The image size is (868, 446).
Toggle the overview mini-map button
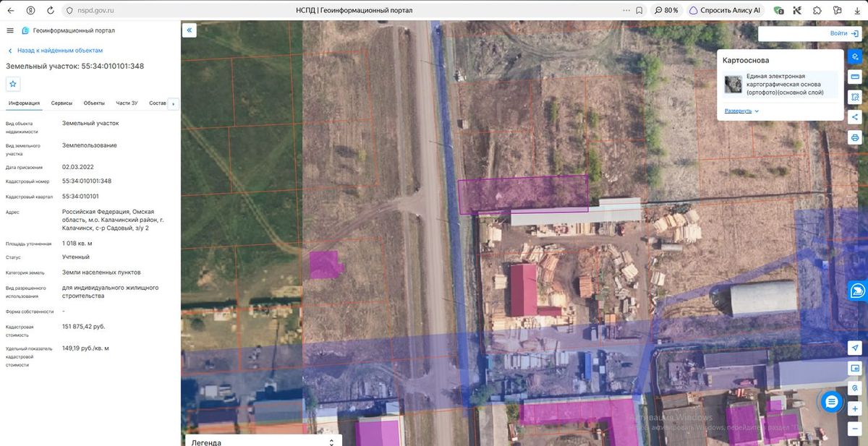click(855, 368)
